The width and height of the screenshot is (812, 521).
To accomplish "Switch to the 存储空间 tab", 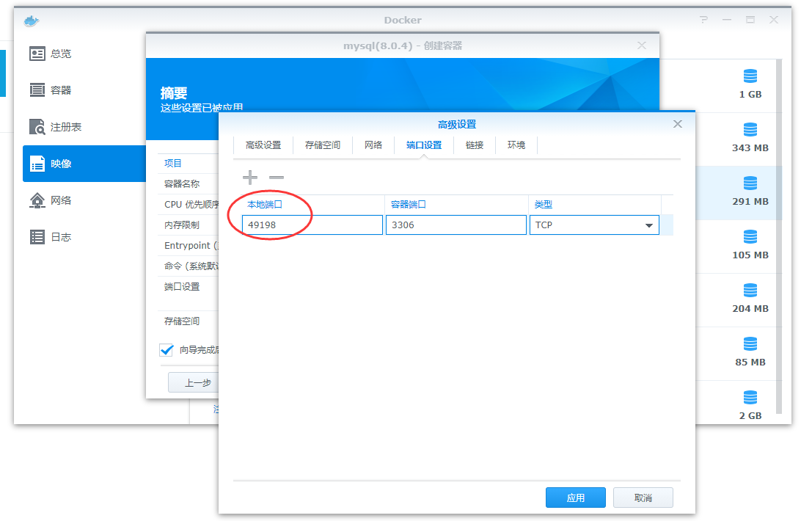I will coord(323,145).
